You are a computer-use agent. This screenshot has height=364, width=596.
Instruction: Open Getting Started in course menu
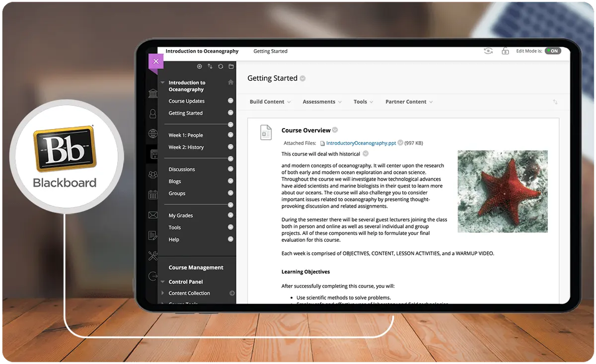click(186, 113)
